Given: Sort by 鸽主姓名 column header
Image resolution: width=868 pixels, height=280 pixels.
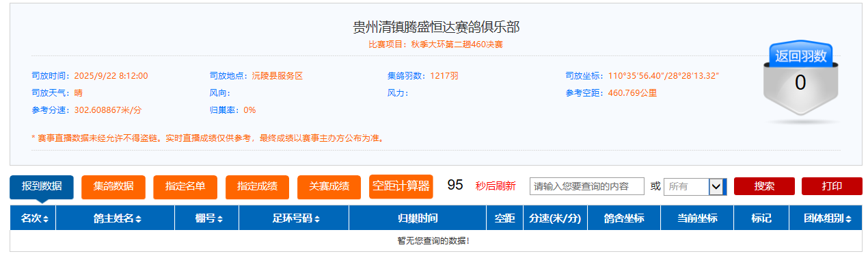Looking at the screenshot, I should coord(117,218).
